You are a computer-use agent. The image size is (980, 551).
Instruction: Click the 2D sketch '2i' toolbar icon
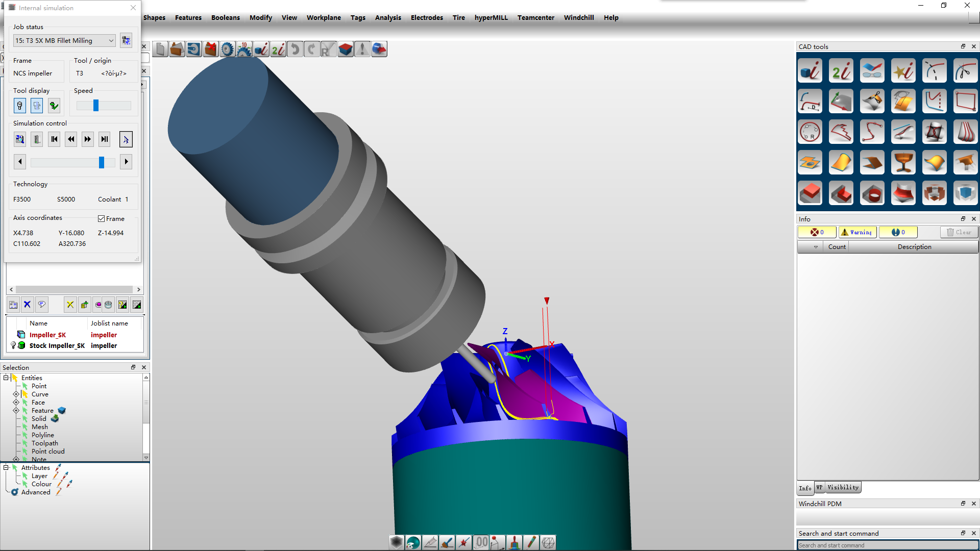(x=278, y=49)
